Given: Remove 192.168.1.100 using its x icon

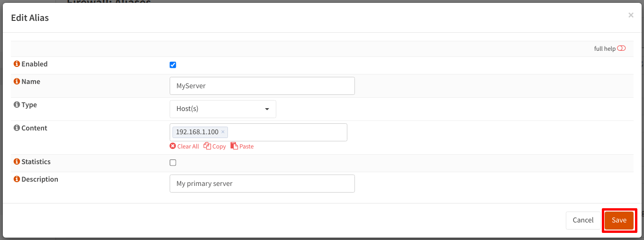Looking at the screenshot, I should click(223, 132).
